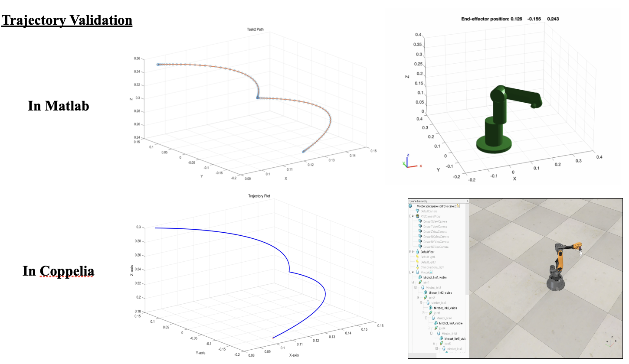
Task: Collapse the XYZCameraProxy tree node
Action: pos(410,216)
